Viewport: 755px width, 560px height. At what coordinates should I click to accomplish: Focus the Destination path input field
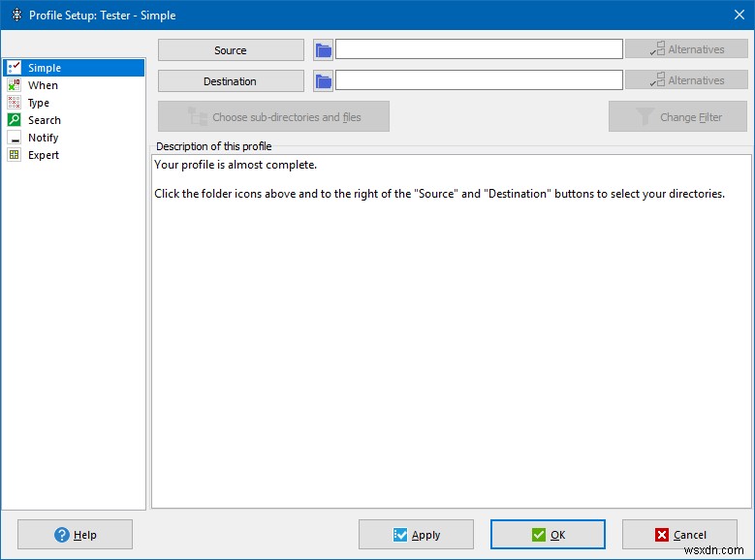pos(479,80)
